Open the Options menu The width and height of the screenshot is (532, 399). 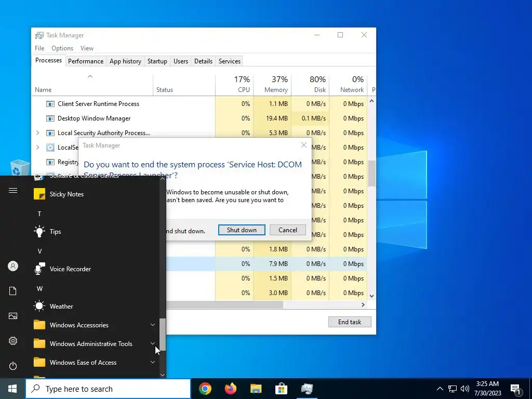click(62, 48)
